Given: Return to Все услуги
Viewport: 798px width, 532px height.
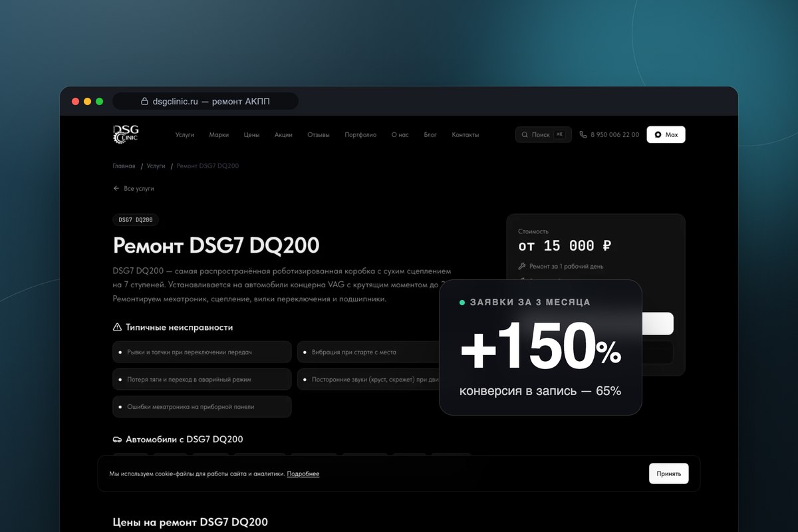Looking at the screenshot, I should tap(139, 189).
